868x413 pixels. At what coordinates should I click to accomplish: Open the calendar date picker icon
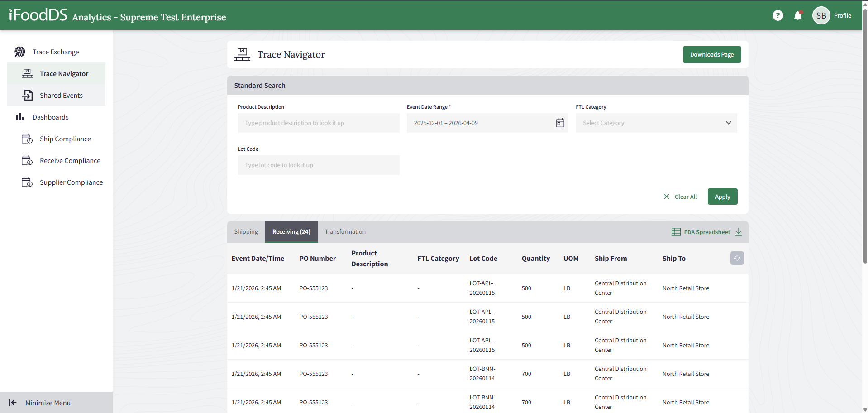pyautogui.click(x=560, y=123)
